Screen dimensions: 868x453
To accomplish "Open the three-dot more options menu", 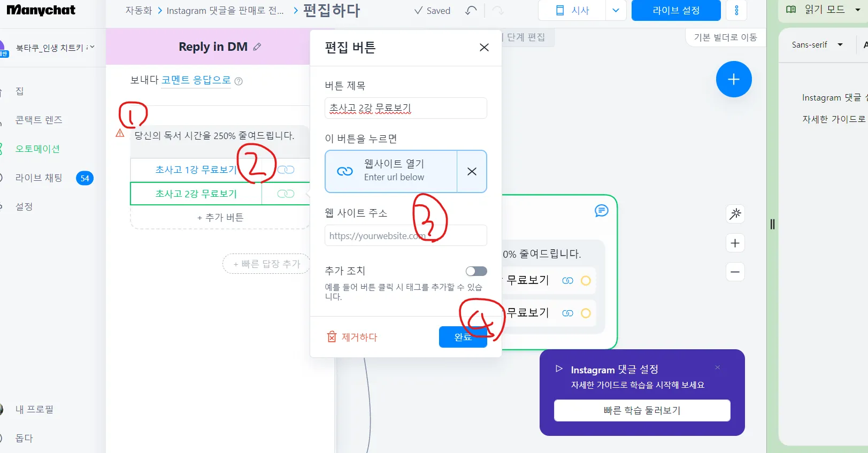I will pyautogui.click(x=736, y=11).
